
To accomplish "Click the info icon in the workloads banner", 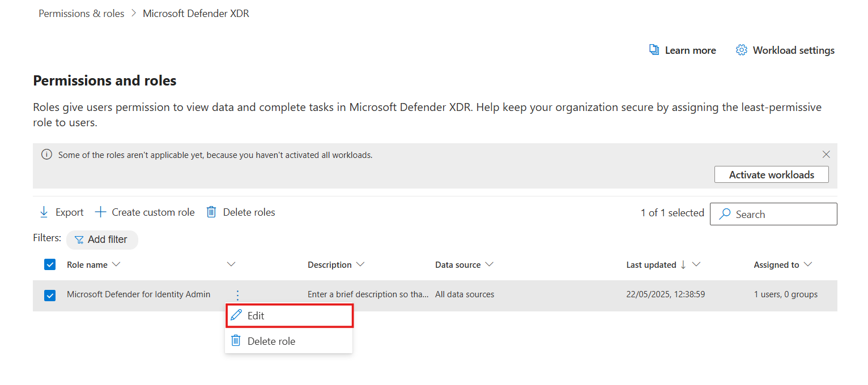I will click(46, 154).
